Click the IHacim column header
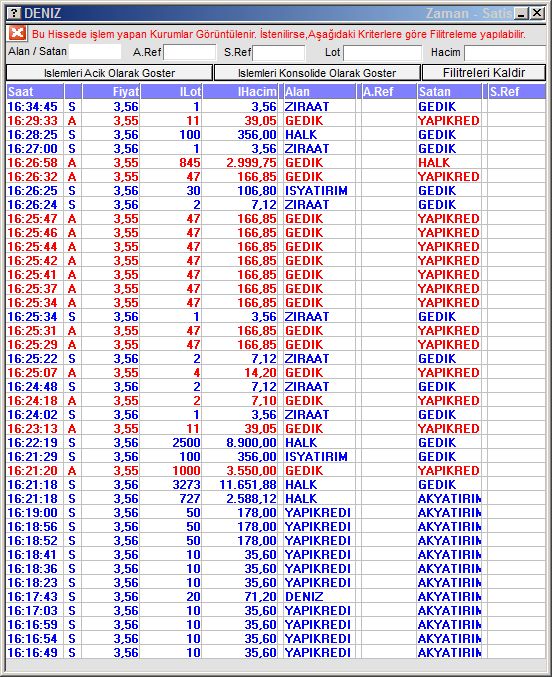 (240, 92)
